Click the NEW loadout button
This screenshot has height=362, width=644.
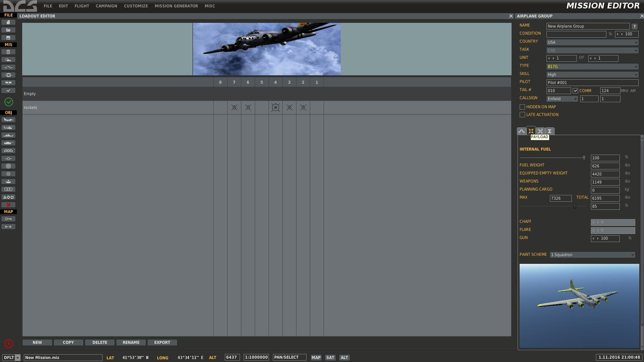(x=37, y=343)
